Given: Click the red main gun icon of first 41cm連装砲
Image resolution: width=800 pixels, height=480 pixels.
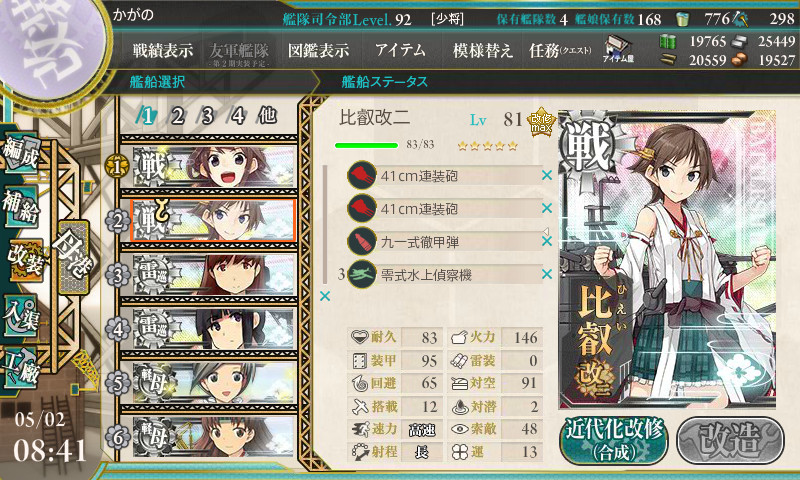Looking at the screenshot, I should click(362, 175).
